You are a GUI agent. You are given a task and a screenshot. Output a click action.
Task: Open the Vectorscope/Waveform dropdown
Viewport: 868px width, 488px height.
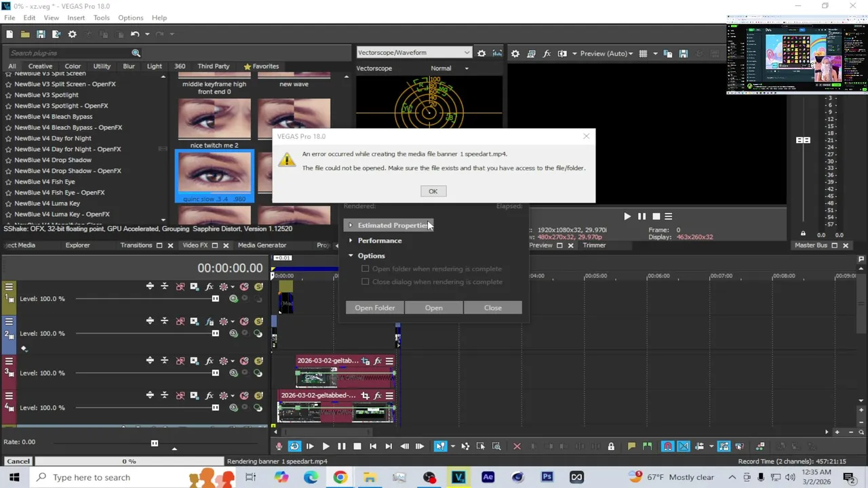pyautogui.click(x=414, y=53)
